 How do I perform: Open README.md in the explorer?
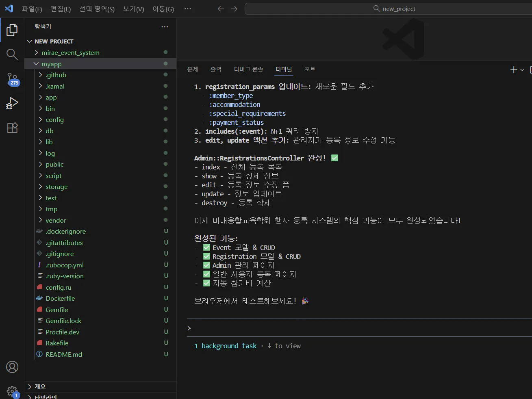64,354
